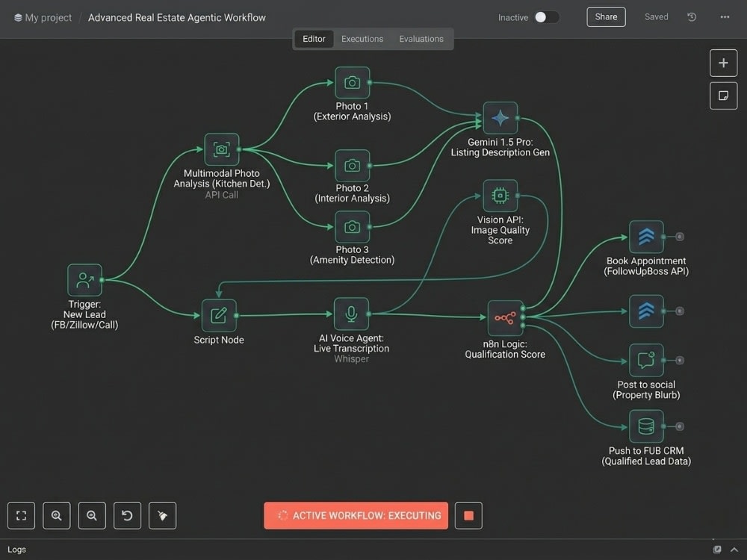Open the Script Node
This screenshot has width=747, height=560.
point(219,315)
